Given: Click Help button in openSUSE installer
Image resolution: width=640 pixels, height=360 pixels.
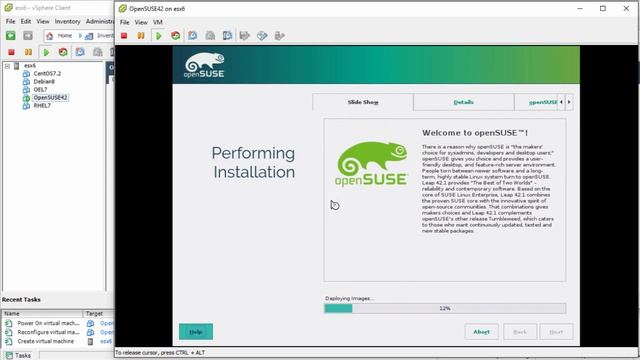Looking at the screenshot, I should [196, 332].
